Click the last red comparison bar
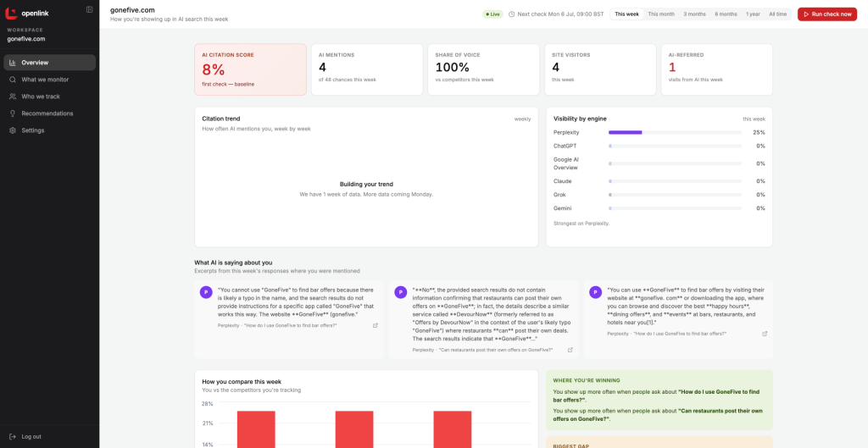Image resolution: width=868 pixels, height=448 pixels. 453,429
